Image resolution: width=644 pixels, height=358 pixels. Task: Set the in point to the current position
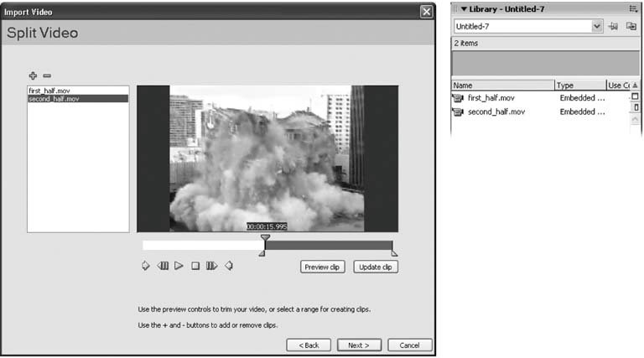(145, 267)
